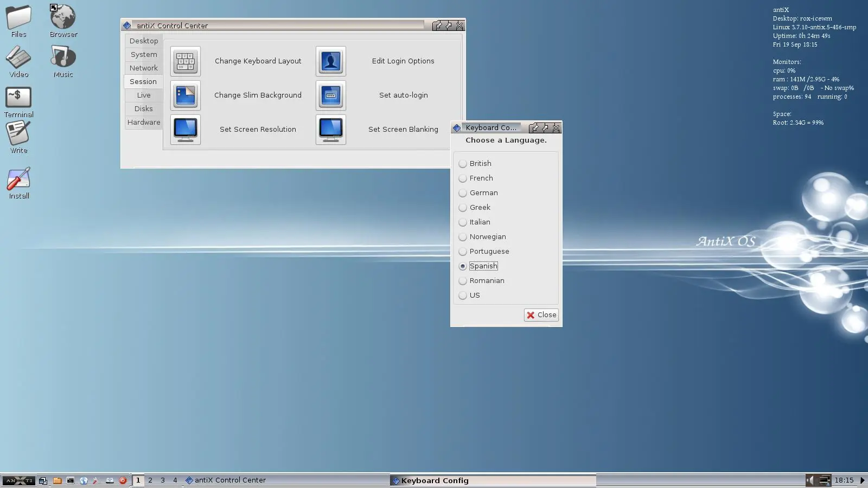The height and width of the screenshot is (488, 868).
Task: Switch to the Session tab
Action: click(143, 82)
